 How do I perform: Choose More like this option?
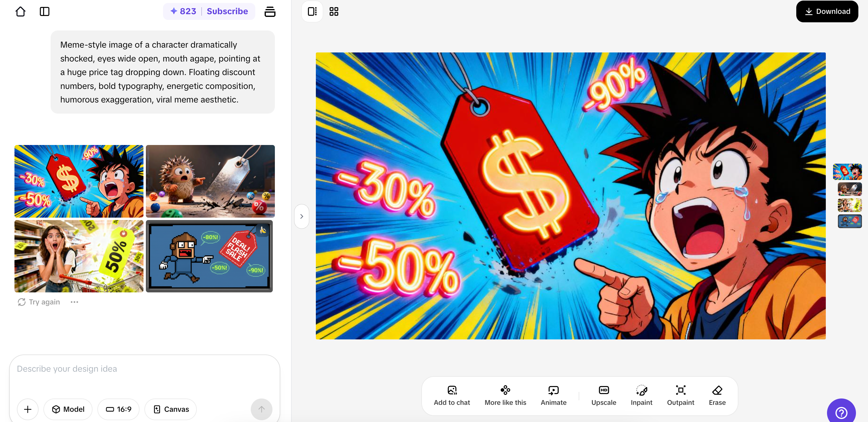[x=505, y=396]
